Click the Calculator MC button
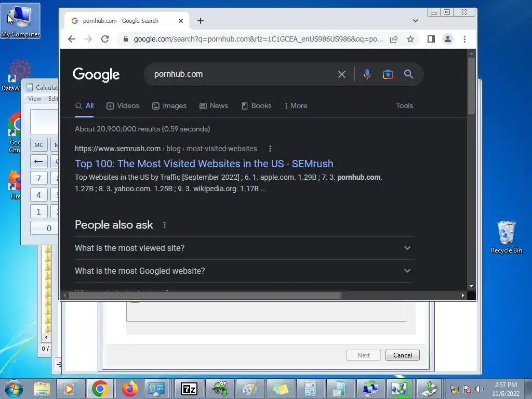532x399 pixels. [x=38, y=145]
